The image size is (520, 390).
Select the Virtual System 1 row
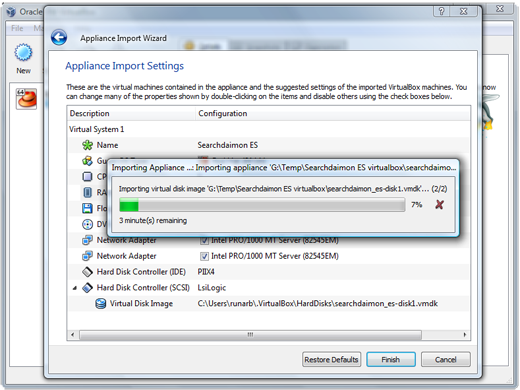point(269,129)
